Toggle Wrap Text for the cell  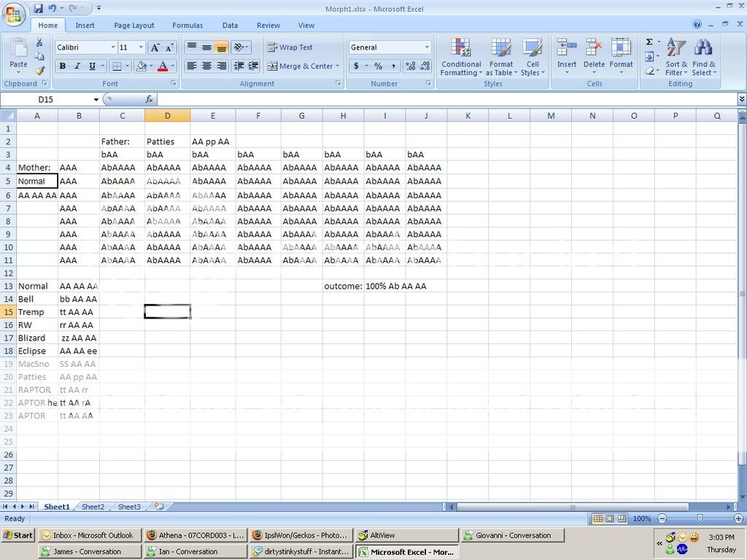click(290, 47)
